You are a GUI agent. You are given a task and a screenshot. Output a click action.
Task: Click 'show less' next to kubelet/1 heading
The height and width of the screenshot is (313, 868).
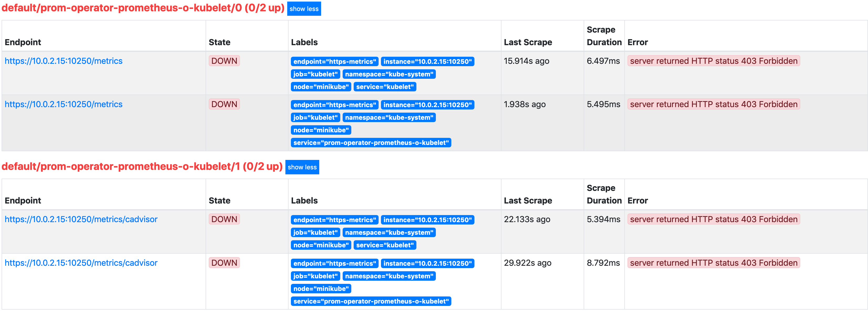pos(302,167)
